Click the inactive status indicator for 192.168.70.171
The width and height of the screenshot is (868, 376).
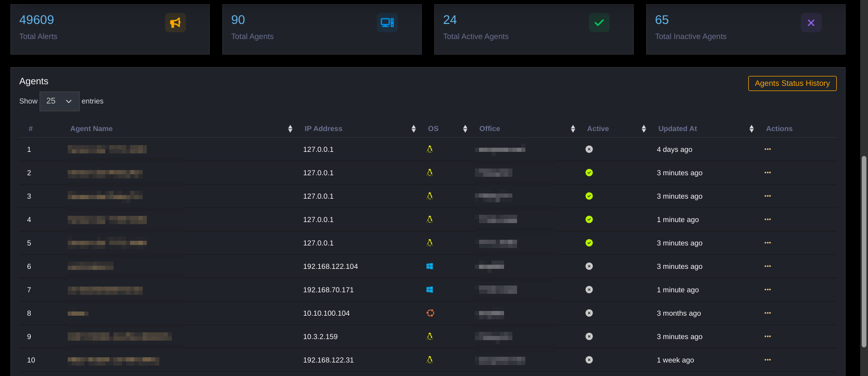(589, 290)
